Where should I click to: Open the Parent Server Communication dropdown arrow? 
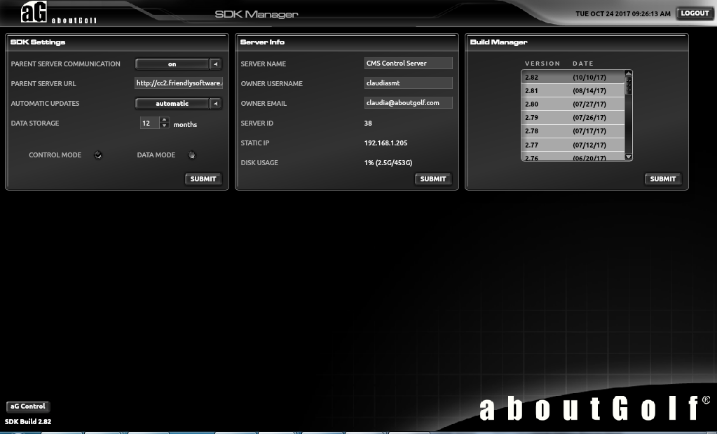pyautogui.click(x=215, y=64)
